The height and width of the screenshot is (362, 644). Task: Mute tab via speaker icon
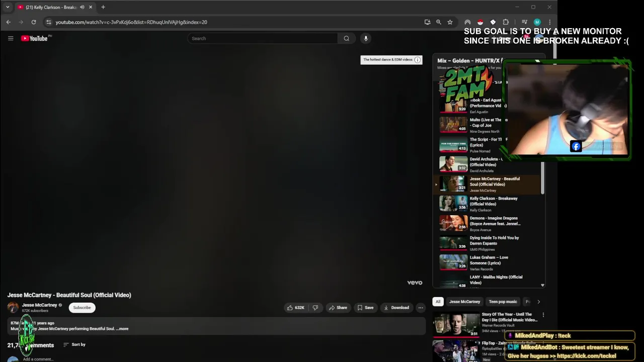(x=82, y=7)
